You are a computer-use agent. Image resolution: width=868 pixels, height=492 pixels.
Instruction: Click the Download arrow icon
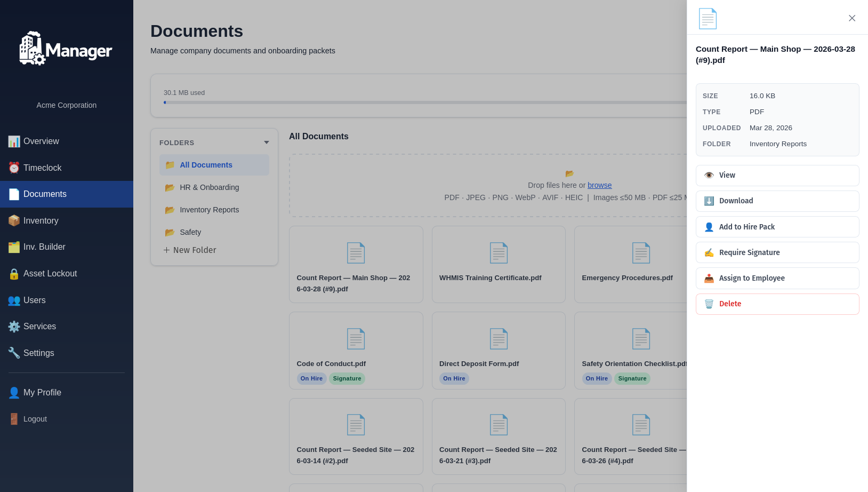pyautogui.click(x=709, y=201)
